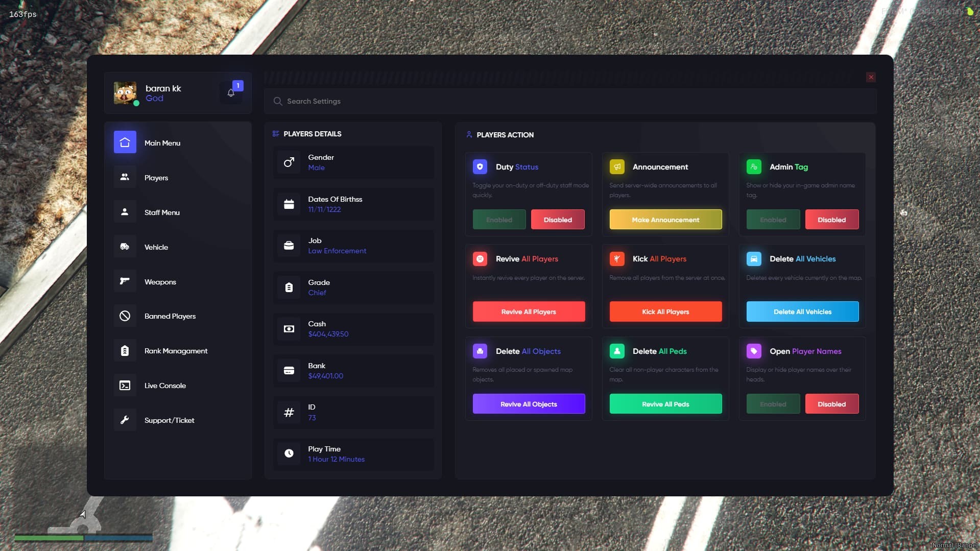Switch to Main Menu
Image resolution: width=980 pixels, height=551 pixels.
pyautogui.click(x=162, y=143)
